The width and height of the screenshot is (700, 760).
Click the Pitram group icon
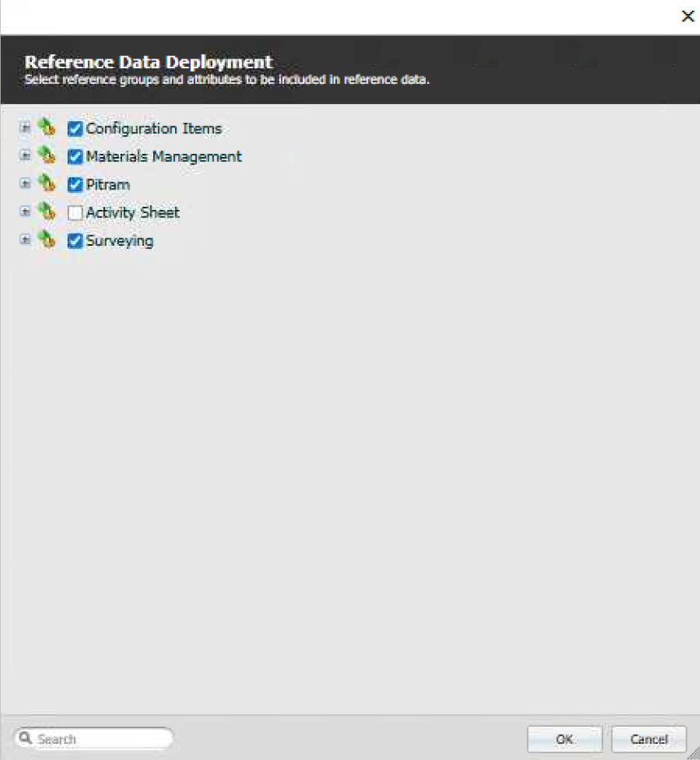(x=46, y=184)
